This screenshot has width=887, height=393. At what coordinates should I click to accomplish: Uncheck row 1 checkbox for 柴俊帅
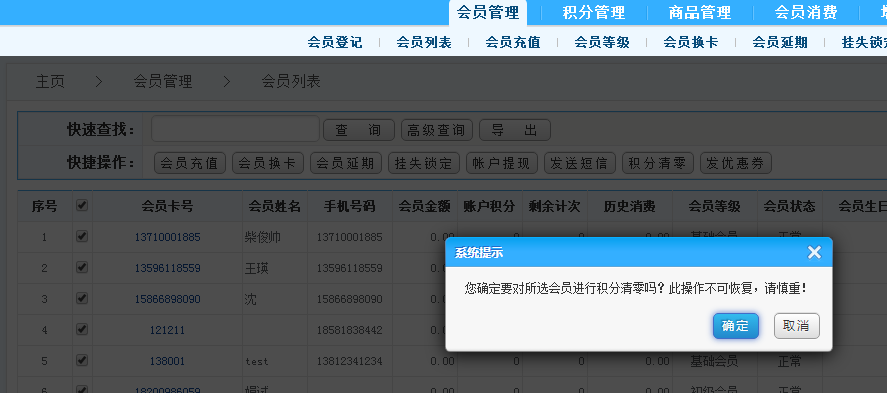(x=82, y=236)
